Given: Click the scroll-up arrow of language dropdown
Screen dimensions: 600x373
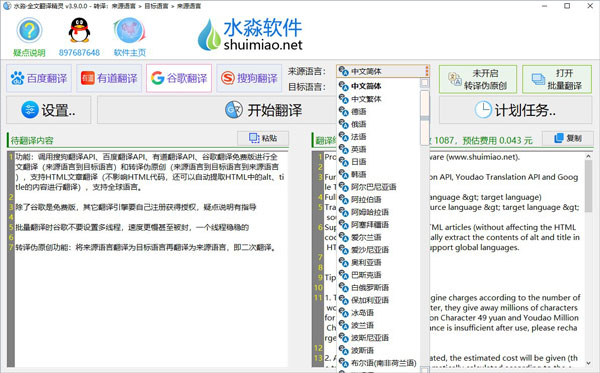Looking at the screenshot, I should [x=424, y=83].
